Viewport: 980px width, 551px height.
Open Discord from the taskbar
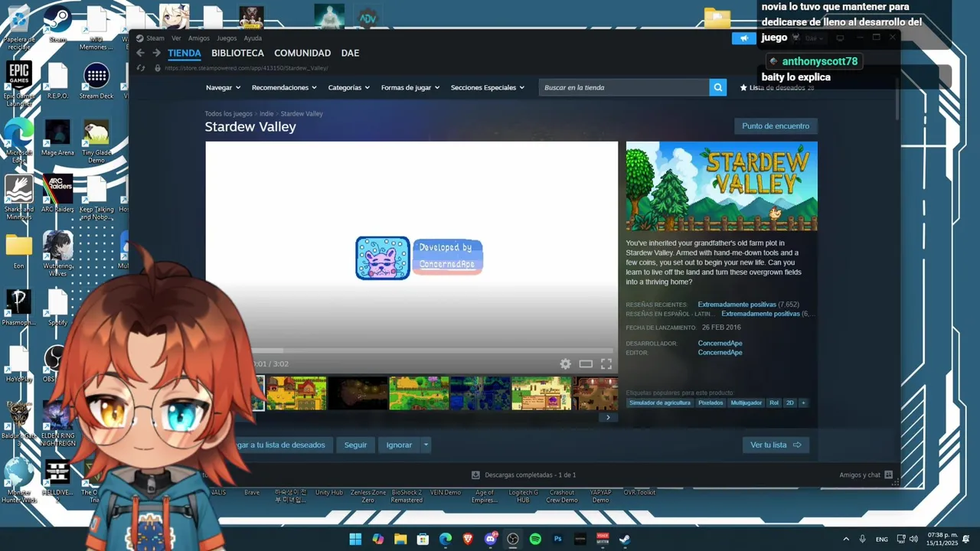coord(491,539)
